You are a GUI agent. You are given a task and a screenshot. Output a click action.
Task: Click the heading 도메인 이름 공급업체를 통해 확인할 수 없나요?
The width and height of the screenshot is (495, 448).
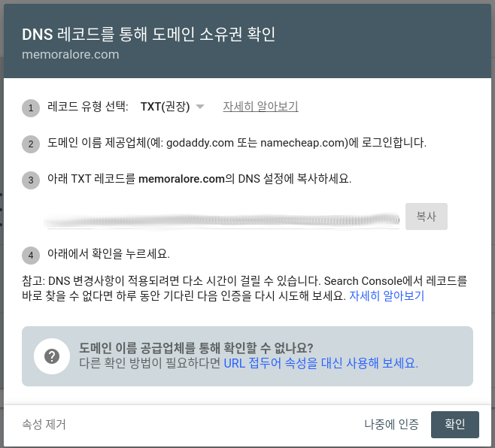[196, 347]
